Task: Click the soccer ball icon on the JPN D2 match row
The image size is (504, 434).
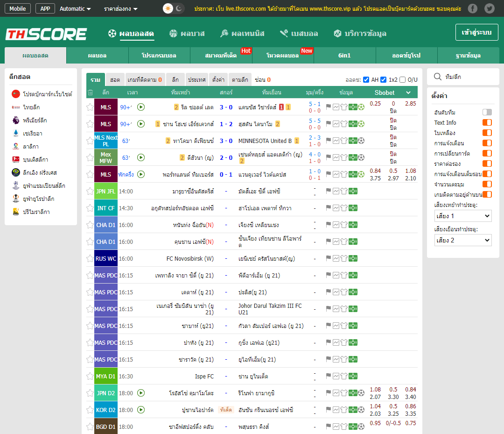Action: click(361, 393)
